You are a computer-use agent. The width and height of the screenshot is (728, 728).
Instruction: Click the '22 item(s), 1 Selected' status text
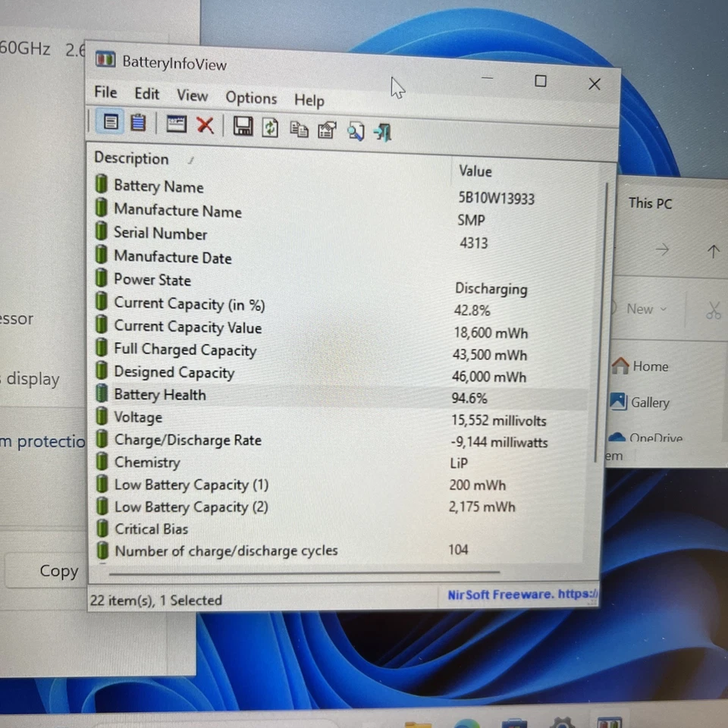click(x=156, y=601)
